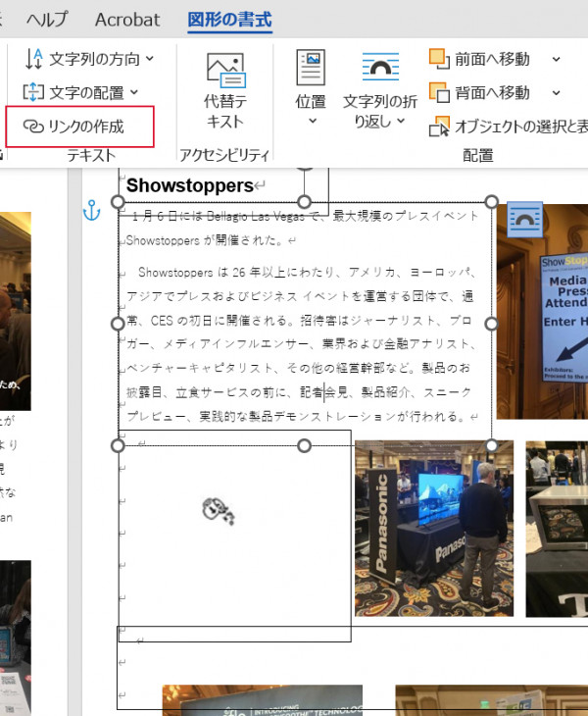Open the Acrobat ribbon tab
The height and width of the screenshot is (716, 588).
click(127, 20)
